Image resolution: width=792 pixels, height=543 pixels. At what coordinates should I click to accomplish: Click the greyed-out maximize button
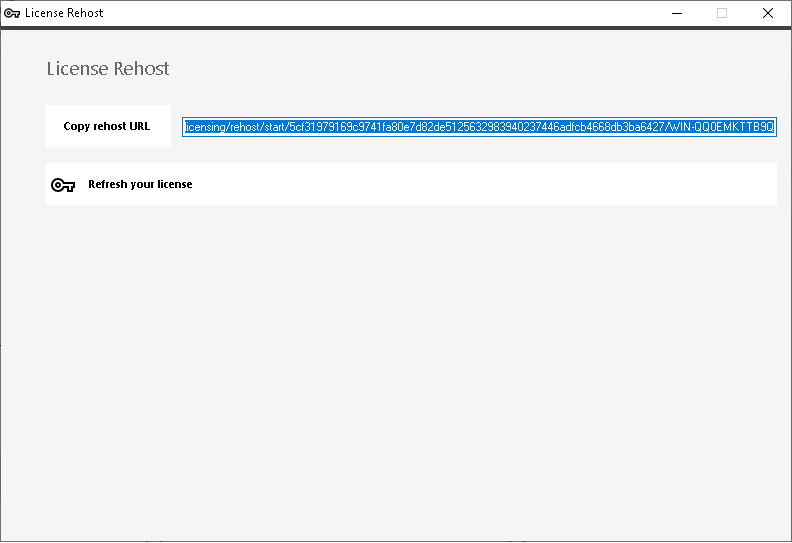point(721,13)
